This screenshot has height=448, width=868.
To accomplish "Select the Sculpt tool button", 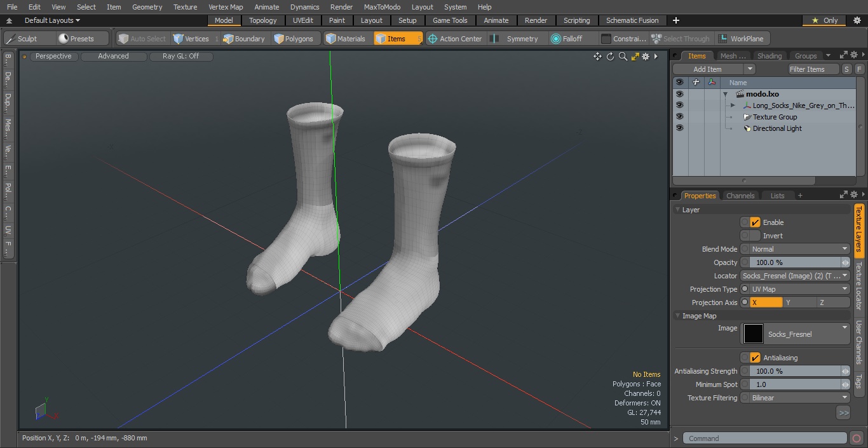I will point(28,39).
